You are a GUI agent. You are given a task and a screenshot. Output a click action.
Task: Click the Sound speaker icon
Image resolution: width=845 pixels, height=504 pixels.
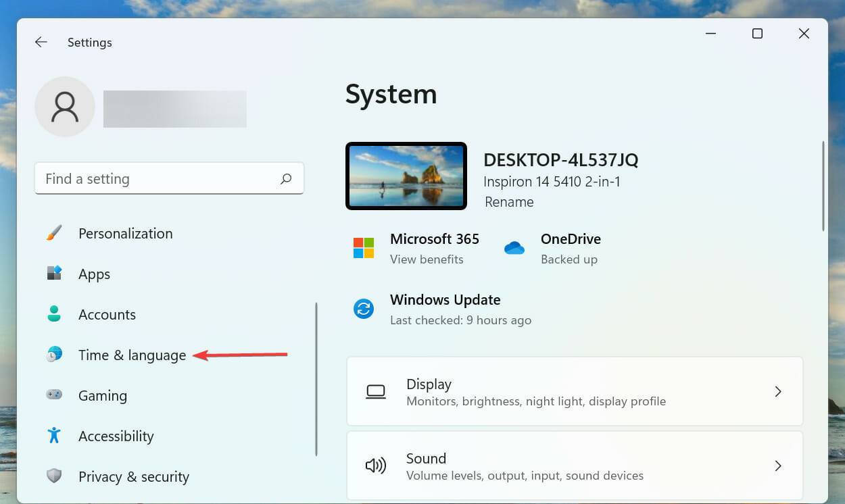pos(376,465)
